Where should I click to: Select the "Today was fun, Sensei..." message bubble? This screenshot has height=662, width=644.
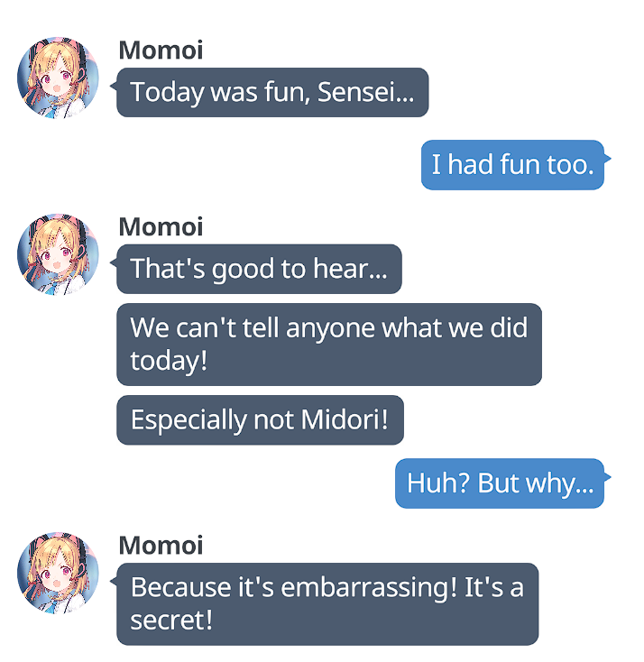(x=272, y=92)
